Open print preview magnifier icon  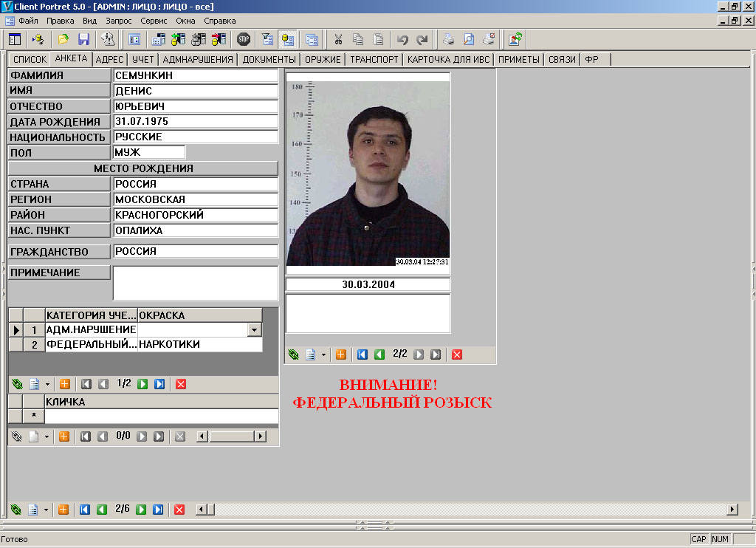click(x=468, y=39)
